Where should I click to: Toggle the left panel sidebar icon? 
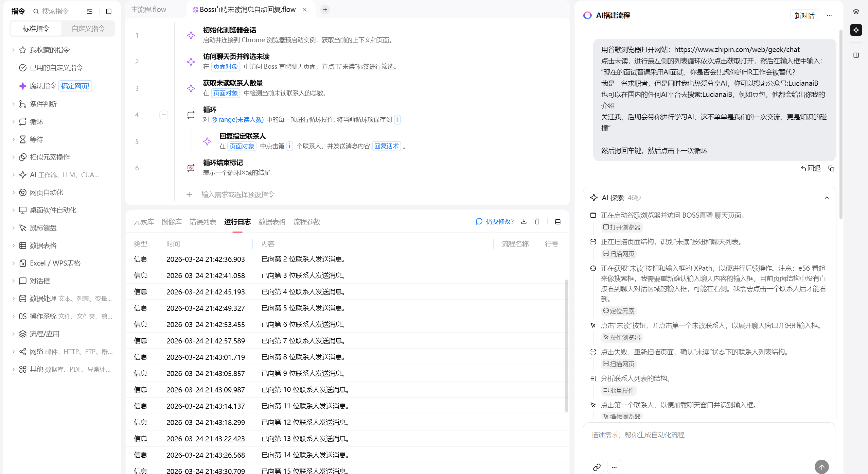click(109, 11)
